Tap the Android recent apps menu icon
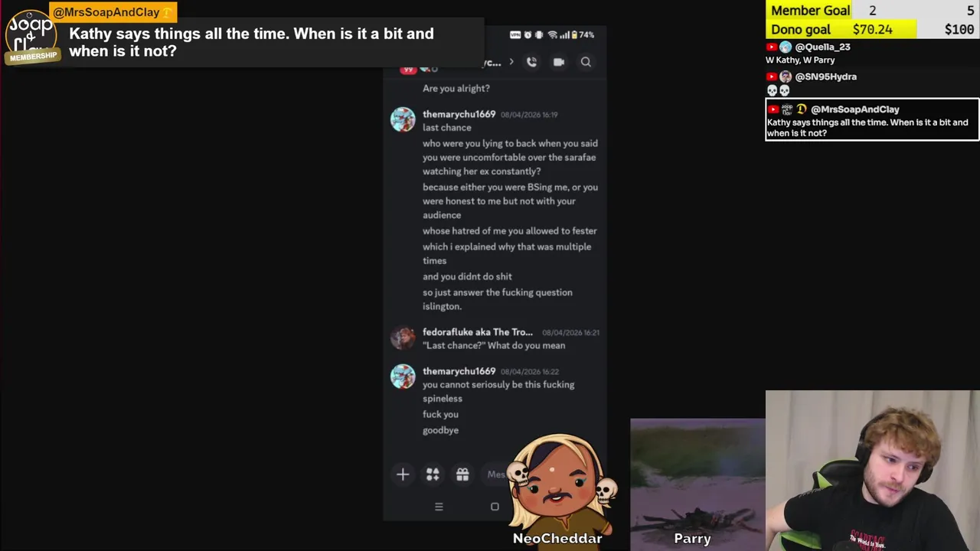The height and width of the screenshot is (551, 980). coord(439,507)
